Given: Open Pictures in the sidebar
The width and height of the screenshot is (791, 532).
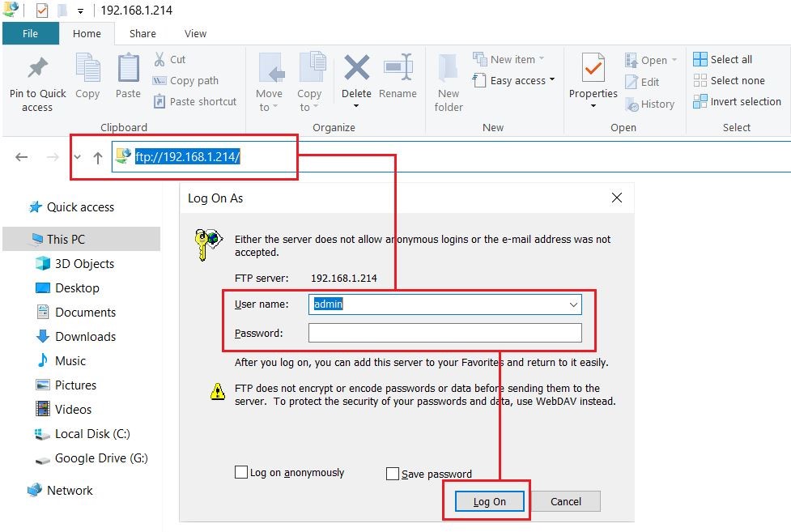Looking at the screenshot, I should (66, 385).
